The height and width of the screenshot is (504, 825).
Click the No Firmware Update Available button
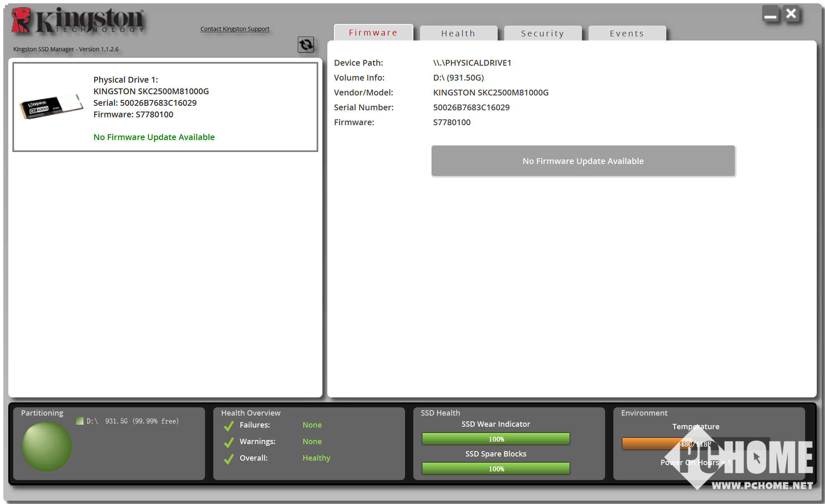coord(583,161)
